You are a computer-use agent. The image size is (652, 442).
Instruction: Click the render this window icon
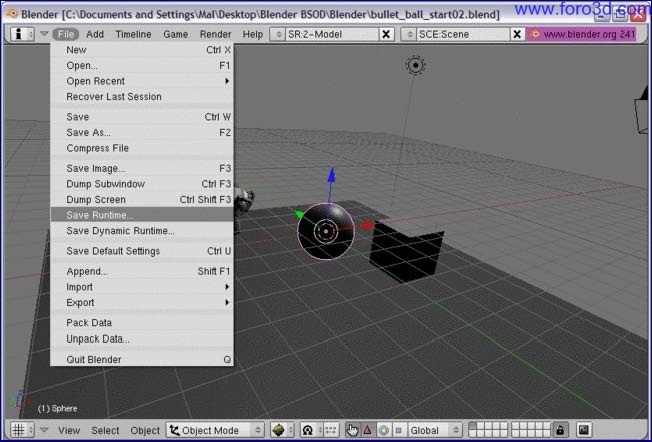point(584,430)
